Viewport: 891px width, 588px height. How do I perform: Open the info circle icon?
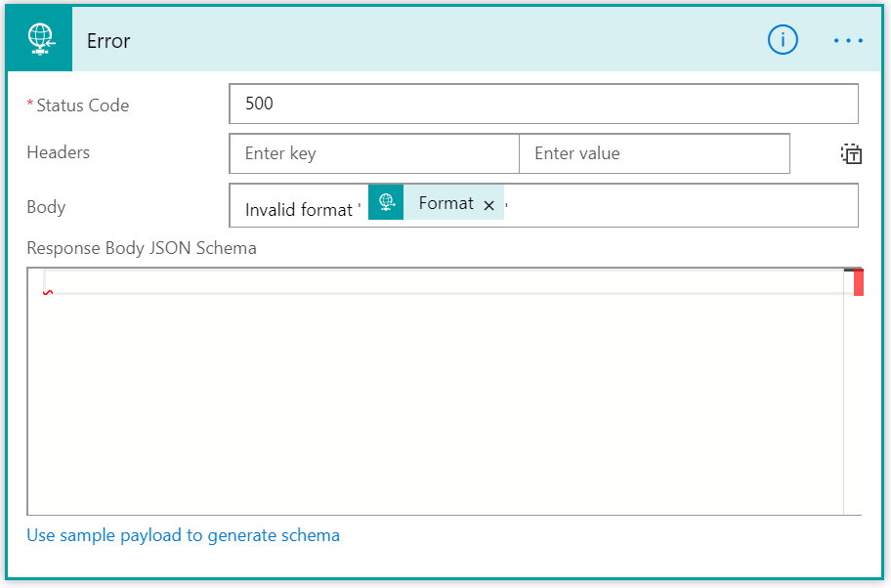tap(783, 40)
